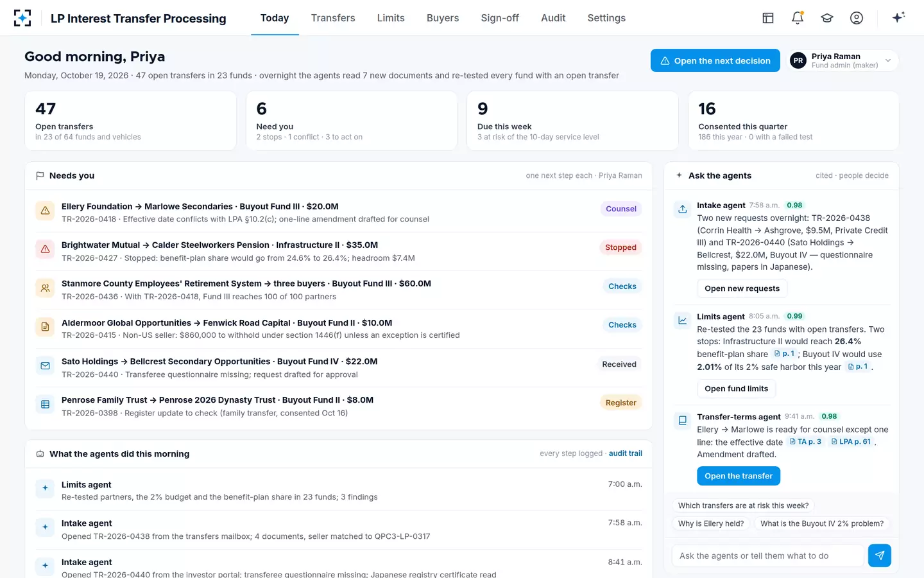Screen dimensions: 924x578
Task: Send the message with paper plane button
Action: pyautogui.click(x=879, y=556)
